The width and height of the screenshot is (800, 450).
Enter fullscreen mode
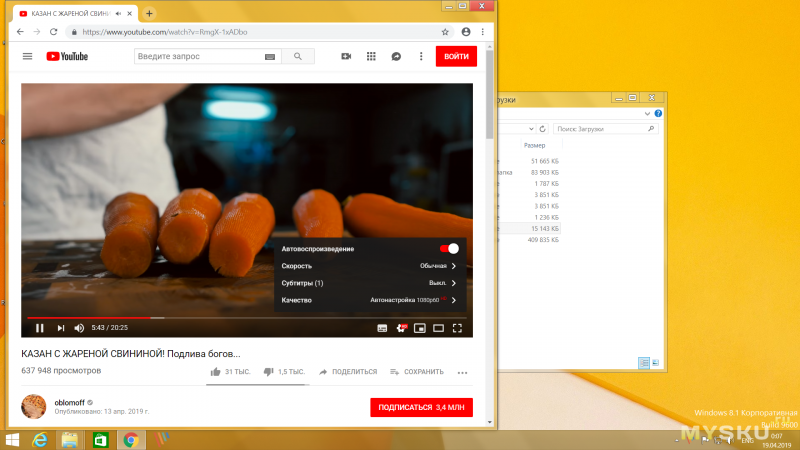click(457, 328)
